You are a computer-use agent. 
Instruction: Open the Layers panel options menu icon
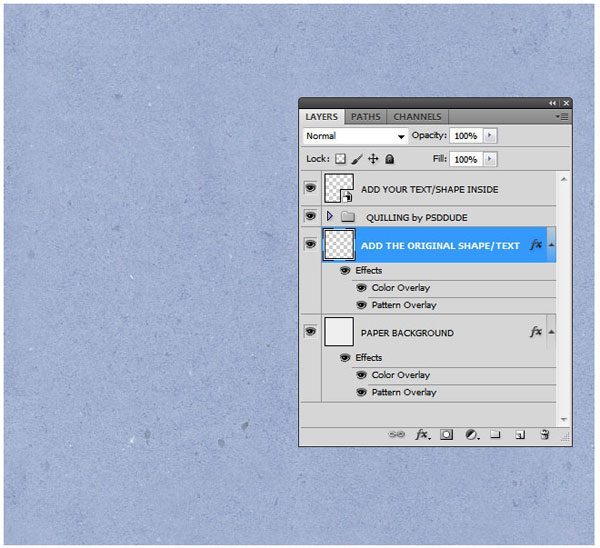[562, 116]
